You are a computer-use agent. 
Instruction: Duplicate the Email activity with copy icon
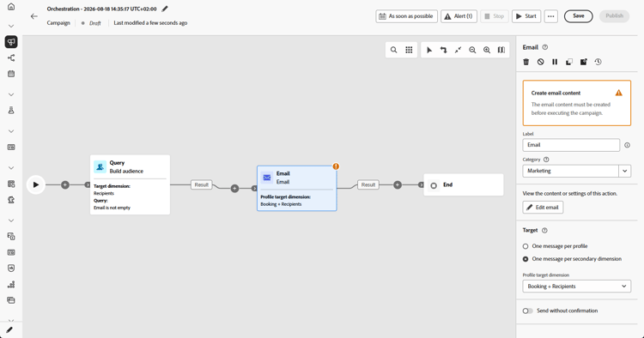(x=569, y=62)
